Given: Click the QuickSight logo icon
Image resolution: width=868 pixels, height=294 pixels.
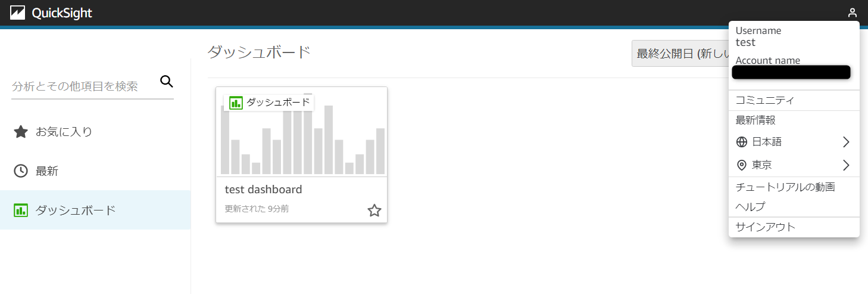Looking at the screenshot, I should click(18, 13).
